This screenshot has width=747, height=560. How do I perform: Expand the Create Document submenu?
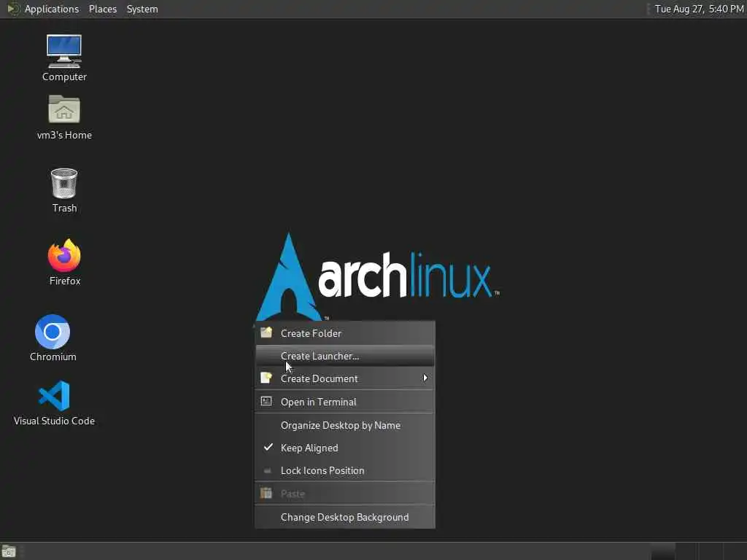click(345, 378)
